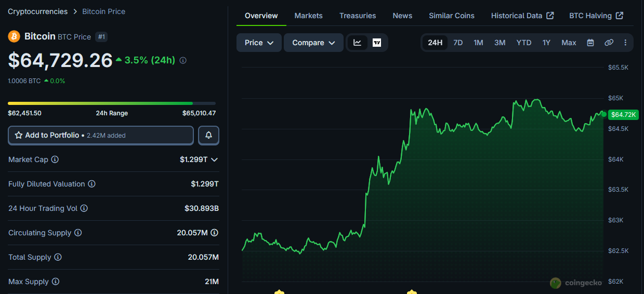Click the $30.893B trading volume value
This screenshot has height=294, width=644.
(x=202, y=208)
